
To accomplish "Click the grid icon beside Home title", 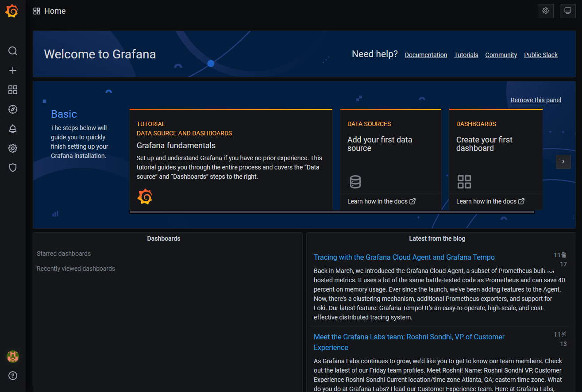I will [37, 11].
